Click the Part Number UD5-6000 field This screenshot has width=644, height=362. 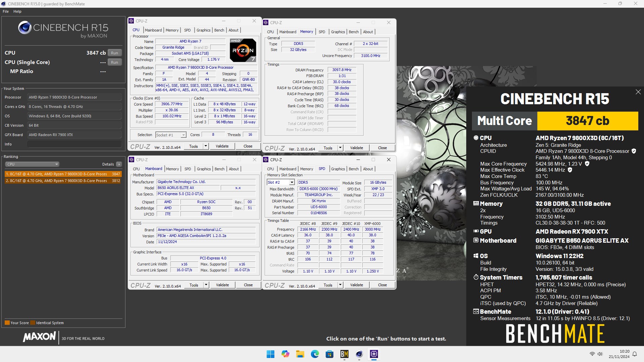point(319,207)
